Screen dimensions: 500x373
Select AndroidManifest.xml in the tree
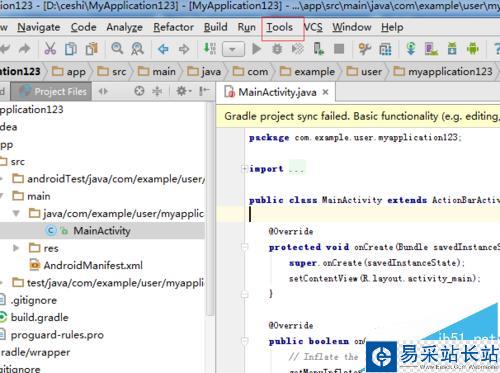pos(86,265)
